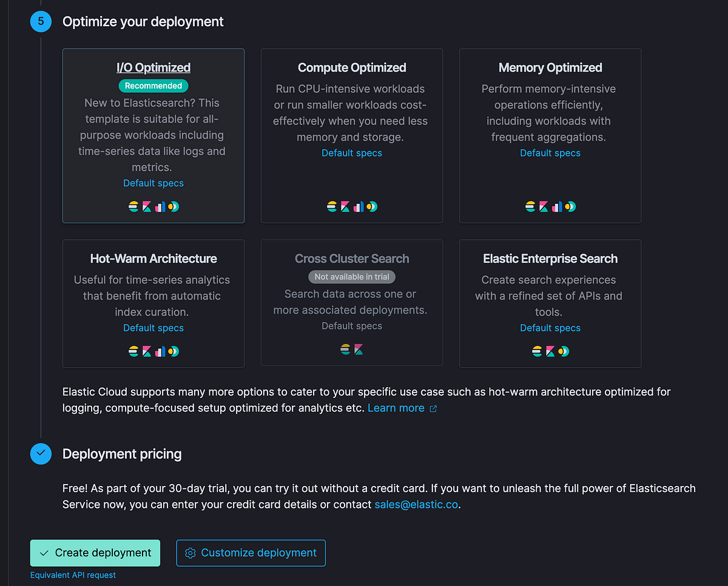Click Enterprise Search circle icon in Hot-Warm Architecture card

(174, 351)
